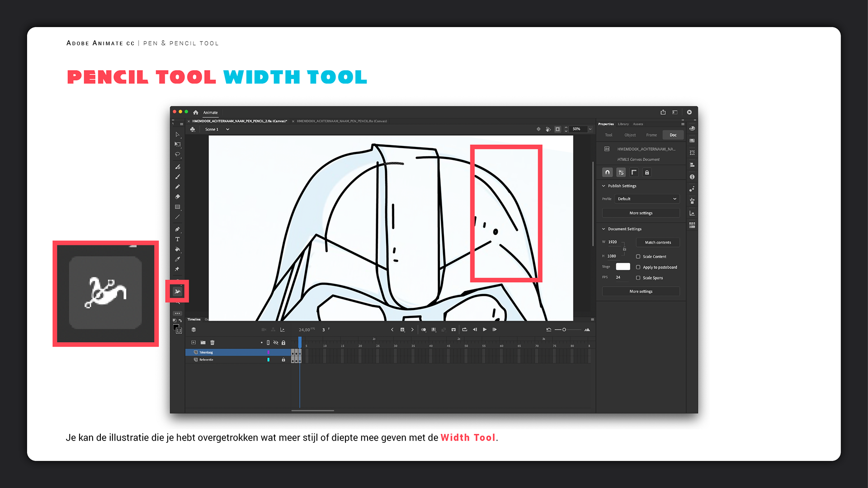Select the Text tool
Image resolution: width=868 pixels, height=488 pixels.
coord(177,239)
